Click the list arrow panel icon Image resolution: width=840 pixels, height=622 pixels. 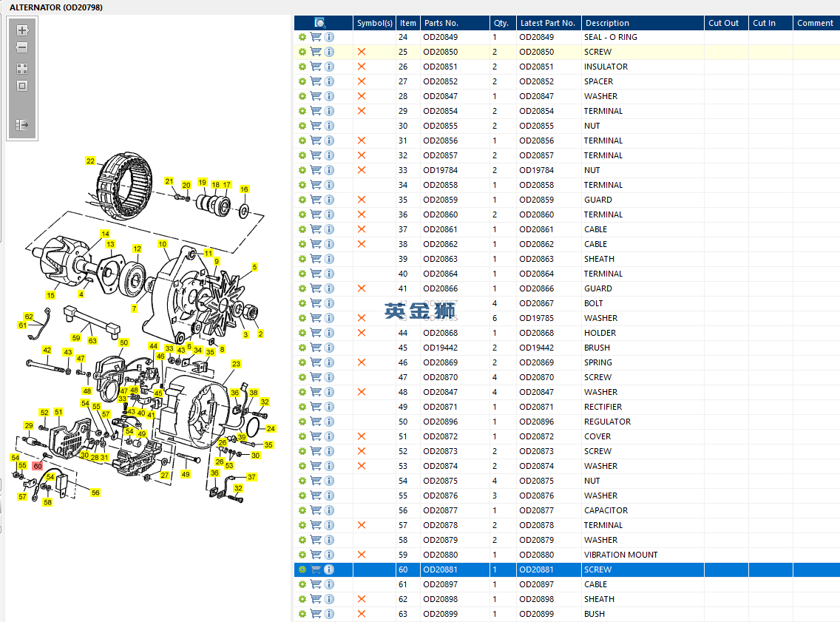point(22,125)
